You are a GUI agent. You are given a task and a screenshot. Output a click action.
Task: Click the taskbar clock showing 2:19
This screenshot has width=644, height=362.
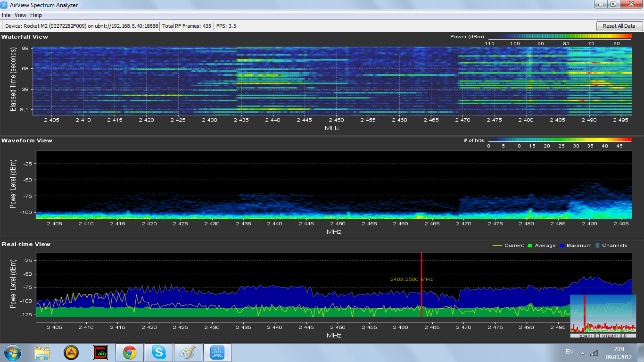point(619,353)
